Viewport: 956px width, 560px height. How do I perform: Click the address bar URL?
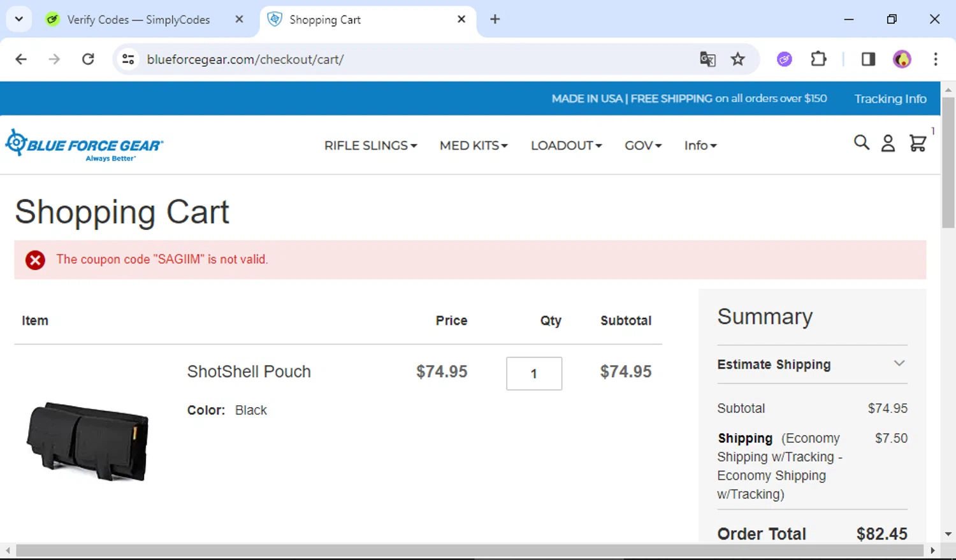click(245, 59)
